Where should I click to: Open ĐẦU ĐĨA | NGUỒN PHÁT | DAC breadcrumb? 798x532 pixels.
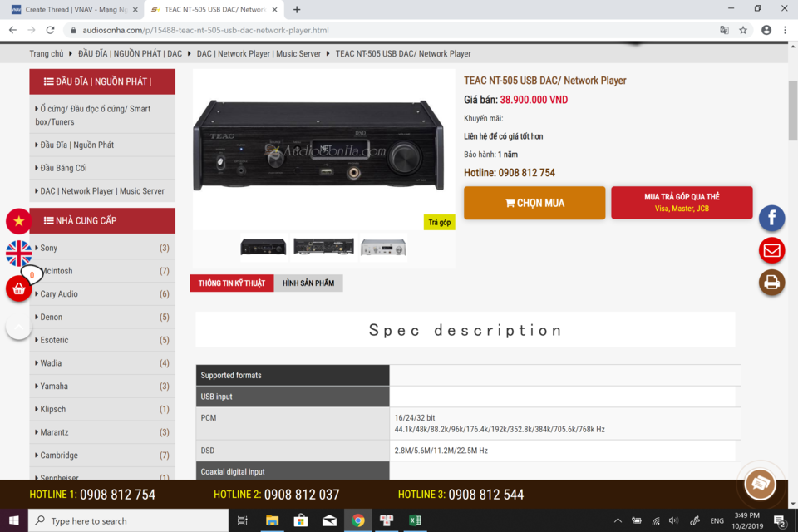click(130, 53)
